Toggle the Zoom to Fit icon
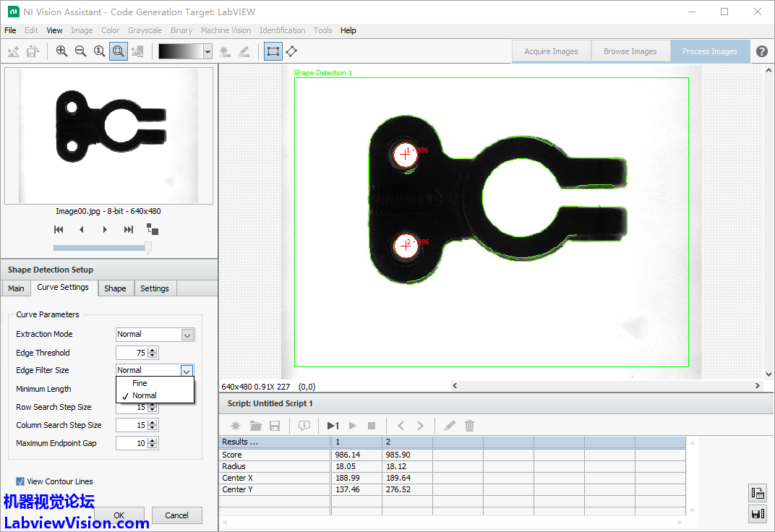 click(119, 51)
